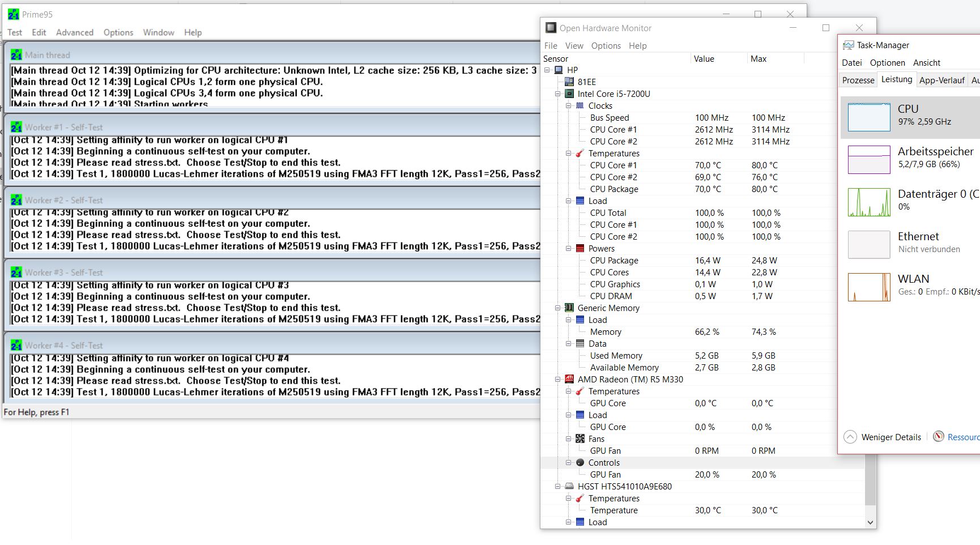The height and width of the screenshot is (545, 980).
Task: Open the Ansicht menu in Task-Manager
Action: tap(927, 63)
